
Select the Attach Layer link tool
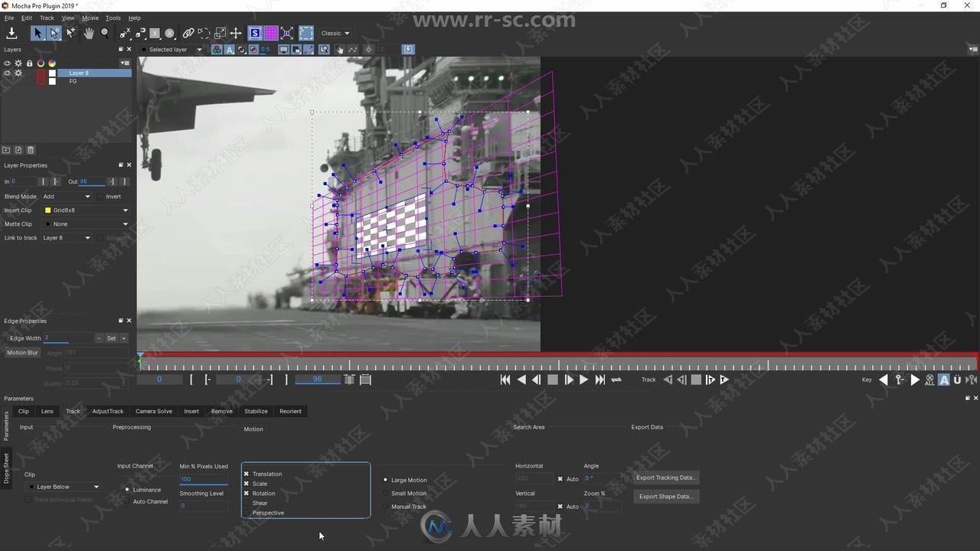coord(188,33)
